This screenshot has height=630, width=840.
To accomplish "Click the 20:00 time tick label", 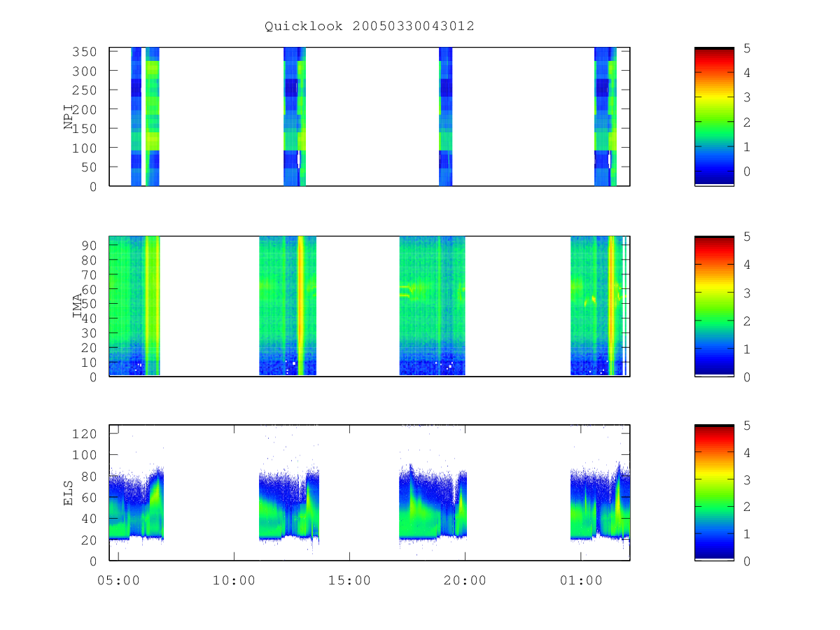I will pos(465,580).
